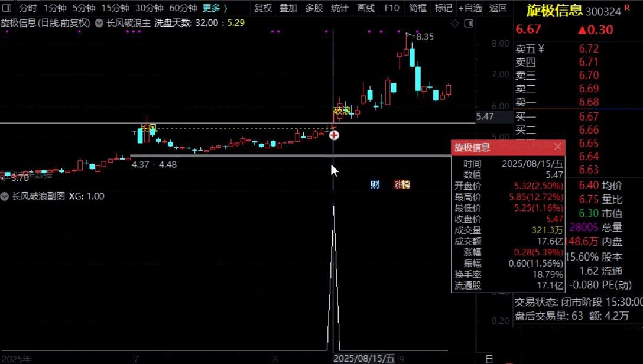Open F10 company information
The width and height of the screenshot is (643, 364).
pyautogui.click(x=392, y=8)
